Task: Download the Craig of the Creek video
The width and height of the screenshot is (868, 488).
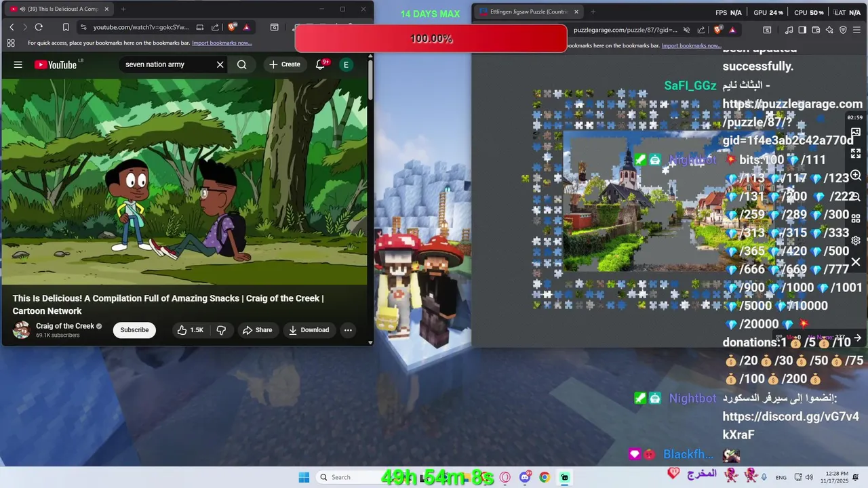Action: point(309,330)
